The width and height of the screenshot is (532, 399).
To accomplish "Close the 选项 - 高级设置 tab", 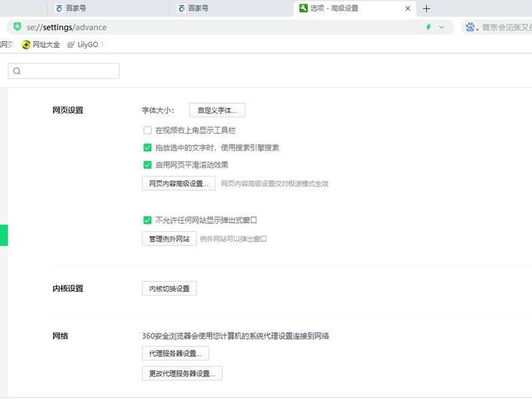I will click(x=408, y=9).
